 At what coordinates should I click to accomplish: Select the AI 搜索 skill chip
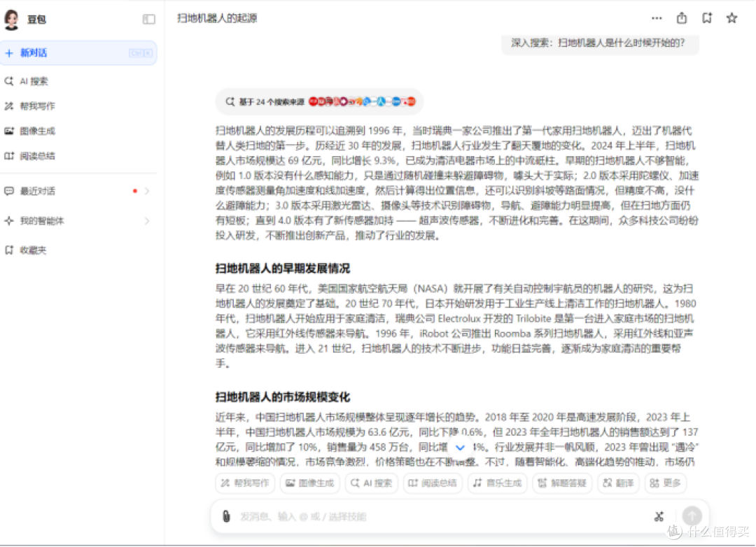pos(371,483)
